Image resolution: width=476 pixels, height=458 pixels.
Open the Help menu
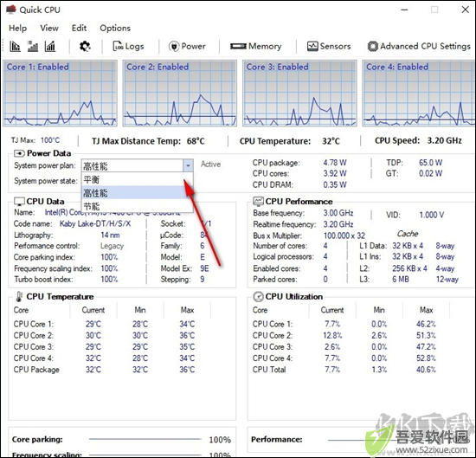pos(17,28)
